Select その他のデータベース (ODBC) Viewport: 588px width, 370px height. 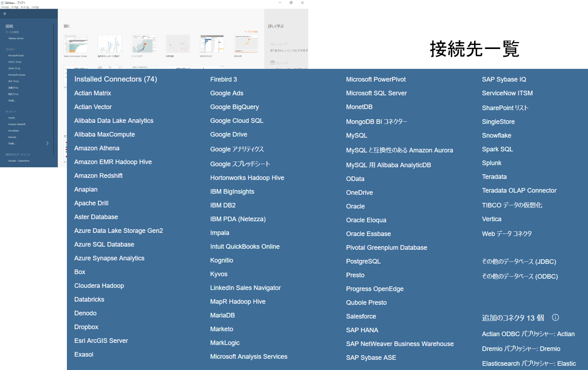[520, 276]
